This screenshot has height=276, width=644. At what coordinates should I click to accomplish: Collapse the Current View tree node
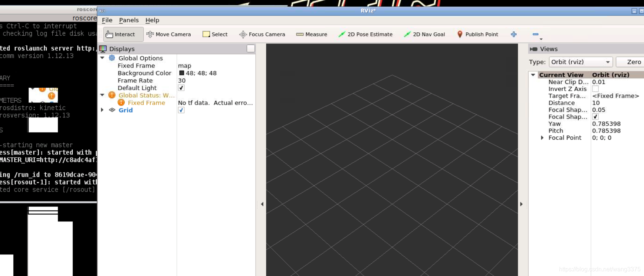coord(533,75)
